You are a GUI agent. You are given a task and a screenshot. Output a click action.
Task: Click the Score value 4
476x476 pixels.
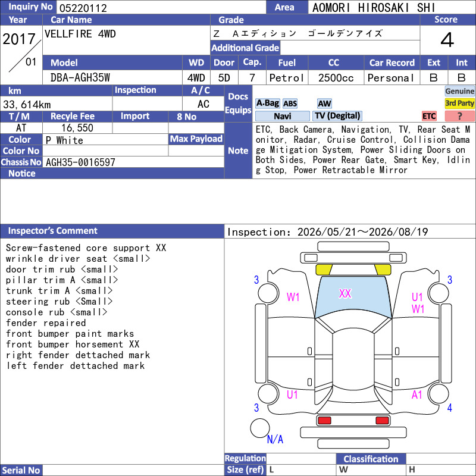click(x=447, y=40)
